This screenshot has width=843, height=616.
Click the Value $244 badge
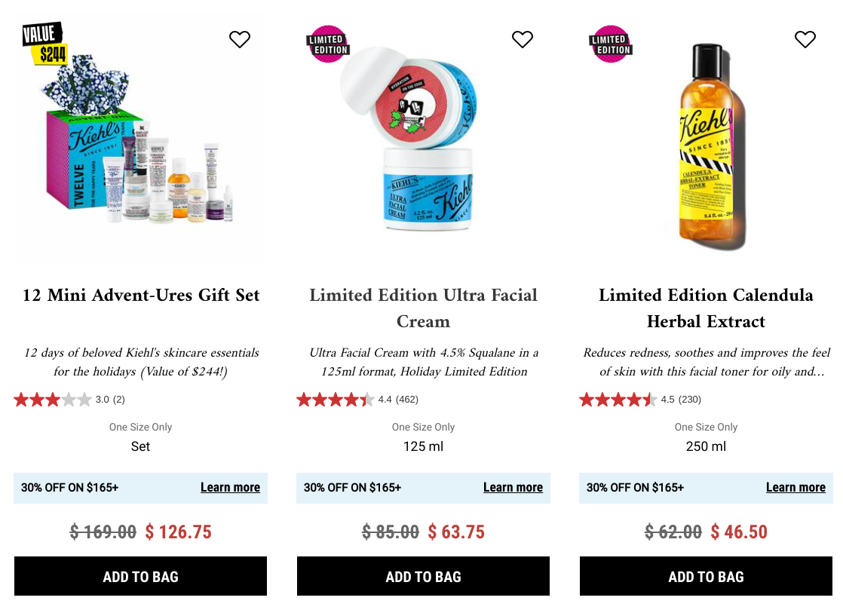(x=44, y=44)
